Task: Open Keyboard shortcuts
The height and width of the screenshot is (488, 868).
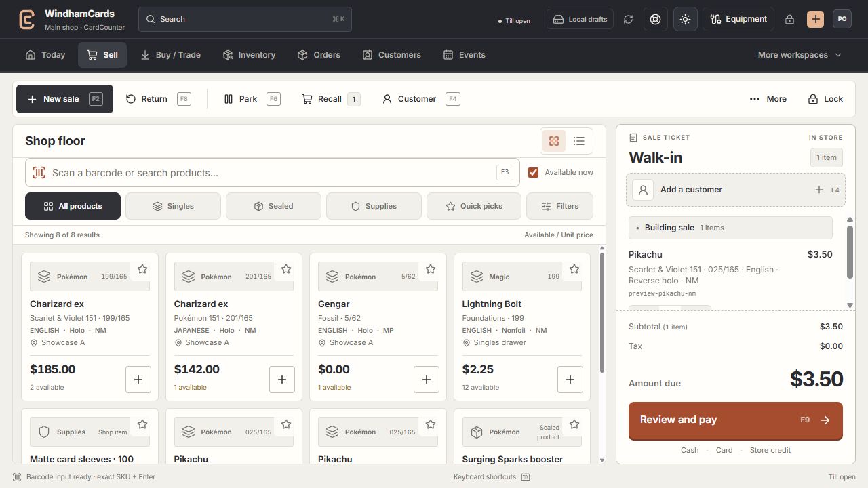Action: click(492, 477)
